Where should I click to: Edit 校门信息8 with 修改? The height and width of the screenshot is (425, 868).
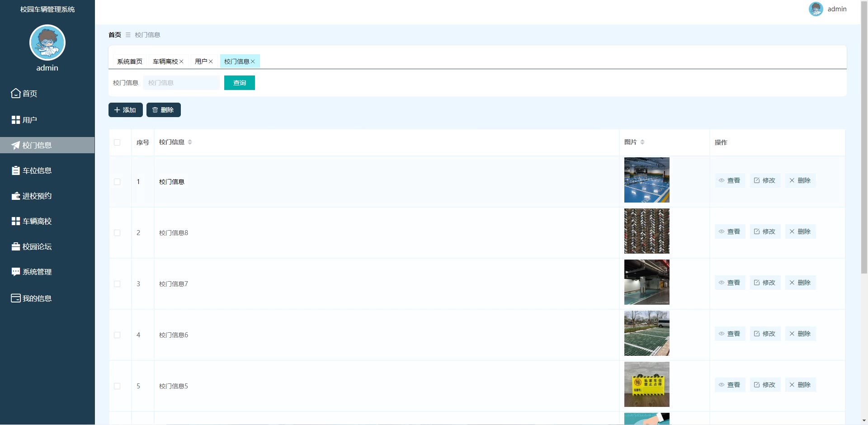click(765, 231)
